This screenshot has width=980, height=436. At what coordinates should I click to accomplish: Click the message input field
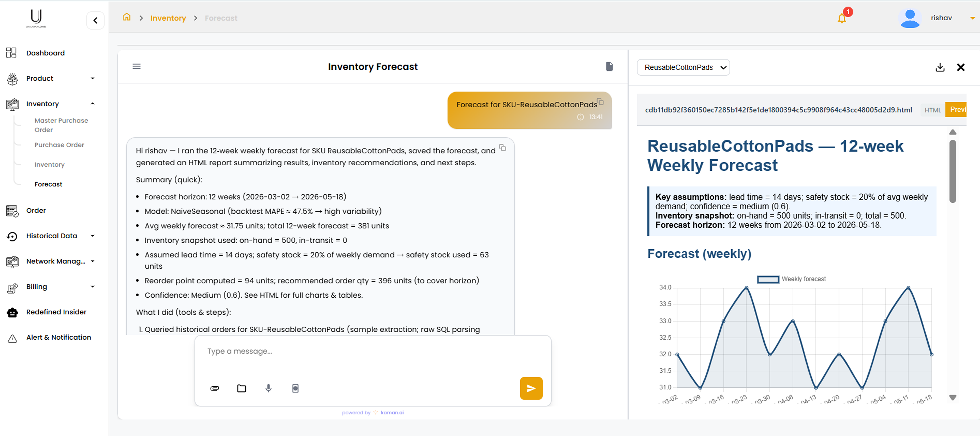(x=373, y=351)
